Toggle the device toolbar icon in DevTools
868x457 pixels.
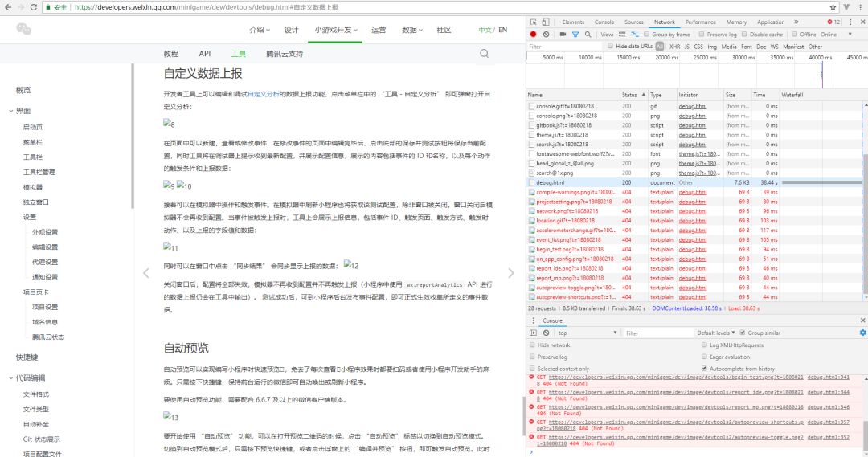click(545, 22)
